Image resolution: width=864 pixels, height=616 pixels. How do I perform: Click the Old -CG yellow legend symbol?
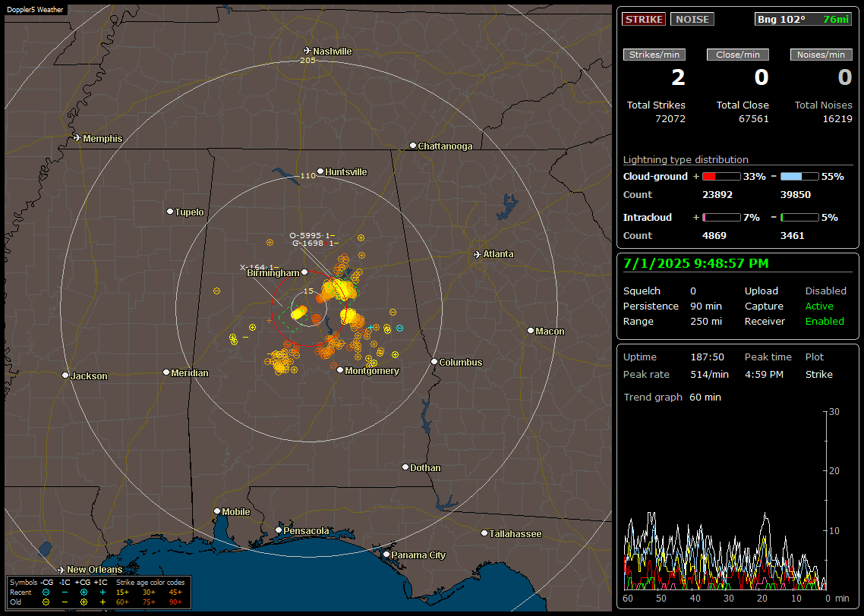coord(46,602)
